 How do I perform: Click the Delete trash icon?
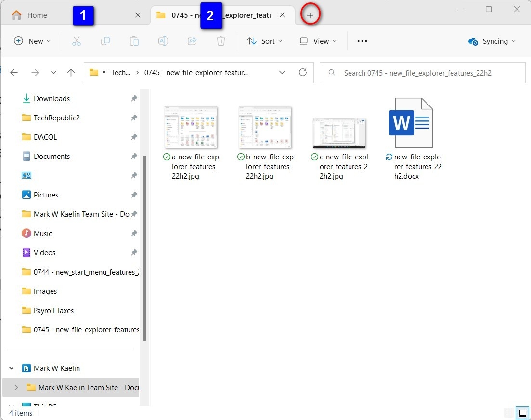click(221, 41)
